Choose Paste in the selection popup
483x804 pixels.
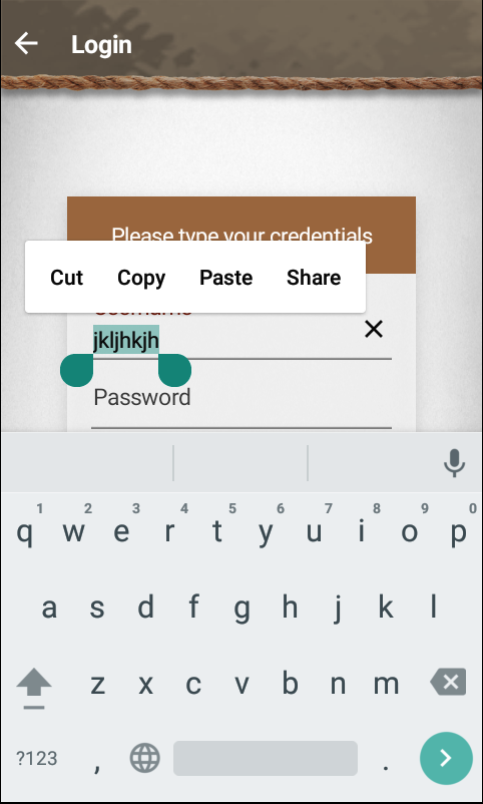(x=226, y=277)
